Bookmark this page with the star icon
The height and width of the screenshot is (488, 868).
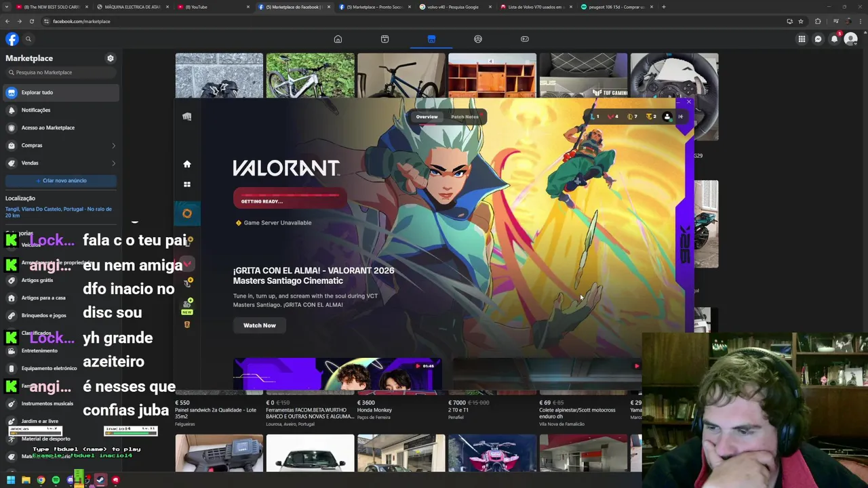(801, 21)
